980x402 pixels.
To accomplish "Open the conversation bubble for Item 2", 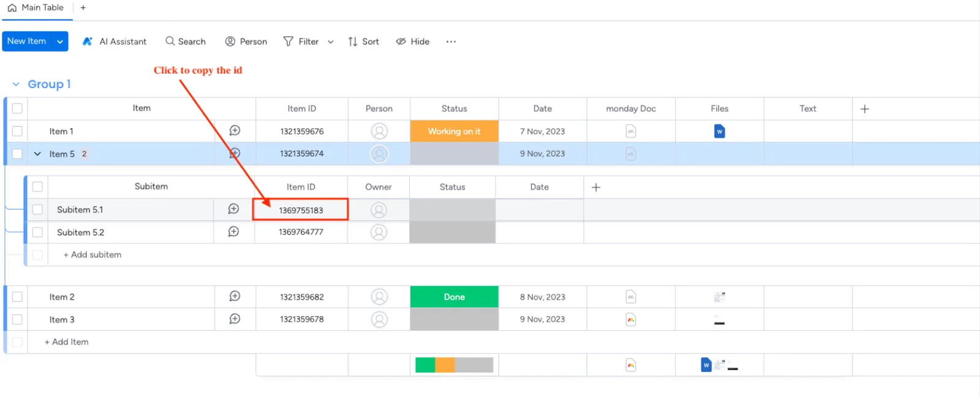I will [x=235, y=296].
